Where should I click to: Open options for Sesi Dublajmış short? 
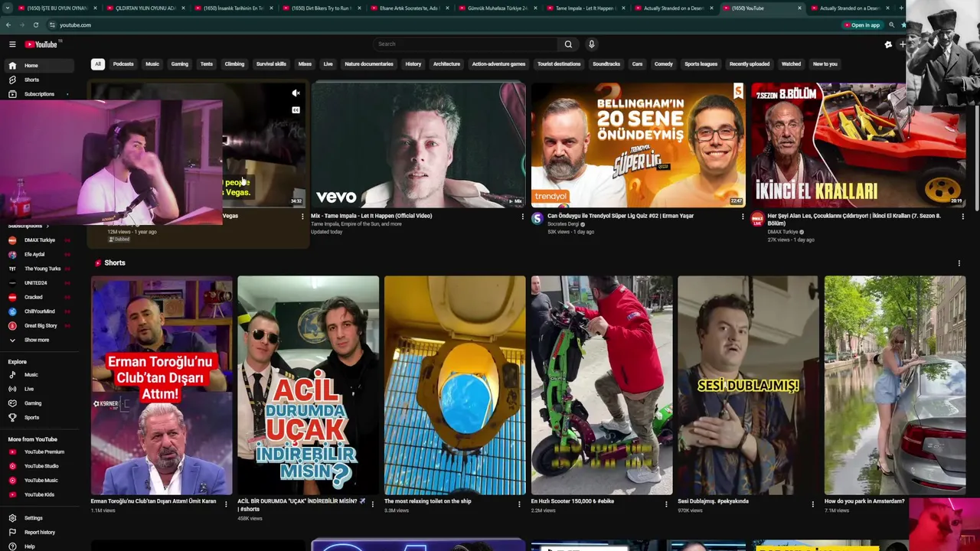[812, 504]
